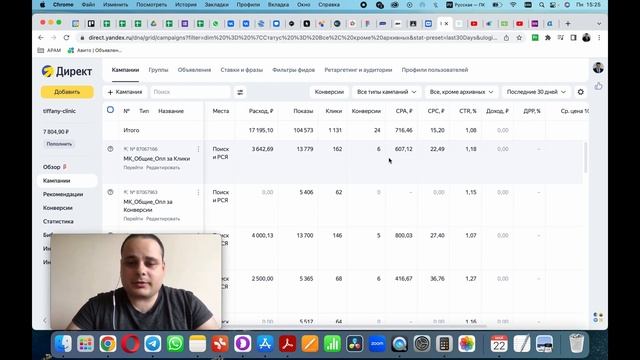The width and height of the screenshot is (640, 360).
Task: Open the Последние 30 дней period dropdown
Action: click(536, 92)
